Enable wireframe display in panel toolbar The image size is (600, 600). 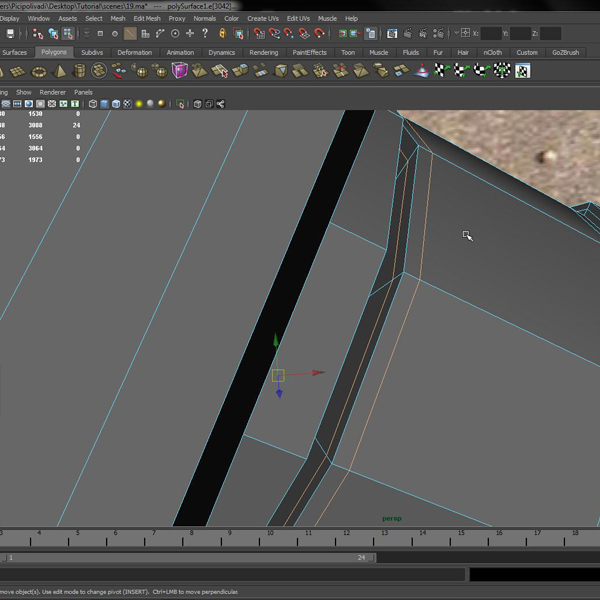pos(93,104)
